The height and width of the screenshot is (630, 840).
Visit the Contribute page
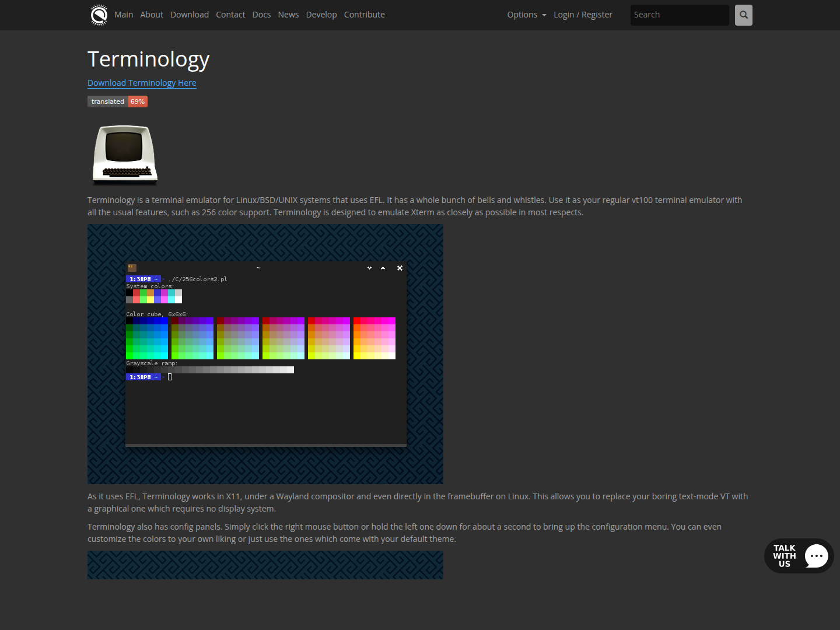365,15
